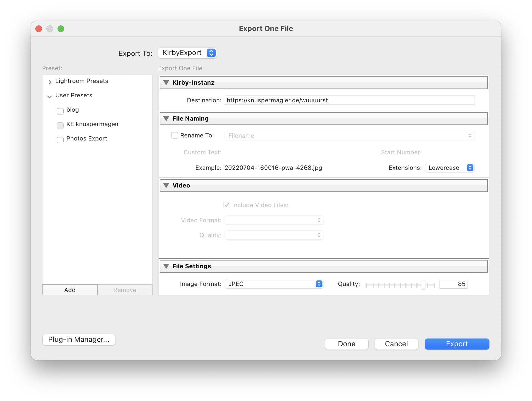Check the blog preset checkbox

coord(60,111)
